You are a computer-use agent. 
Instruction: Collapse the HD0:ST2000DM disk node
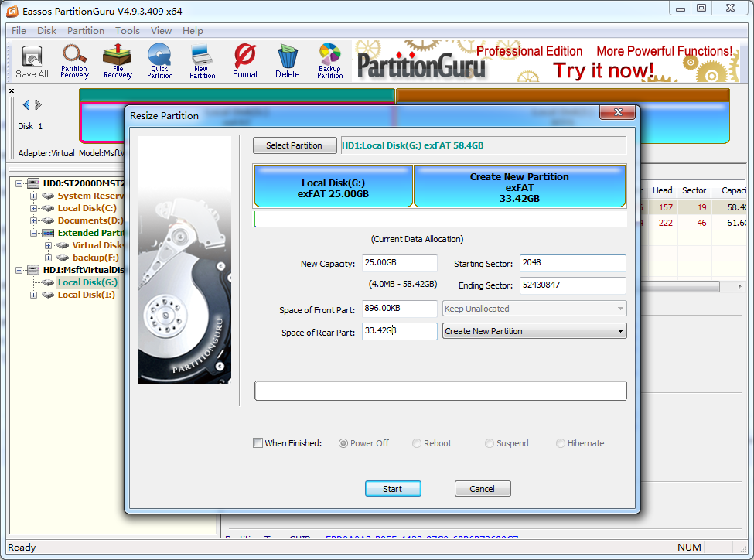click(x=19, y=183)
